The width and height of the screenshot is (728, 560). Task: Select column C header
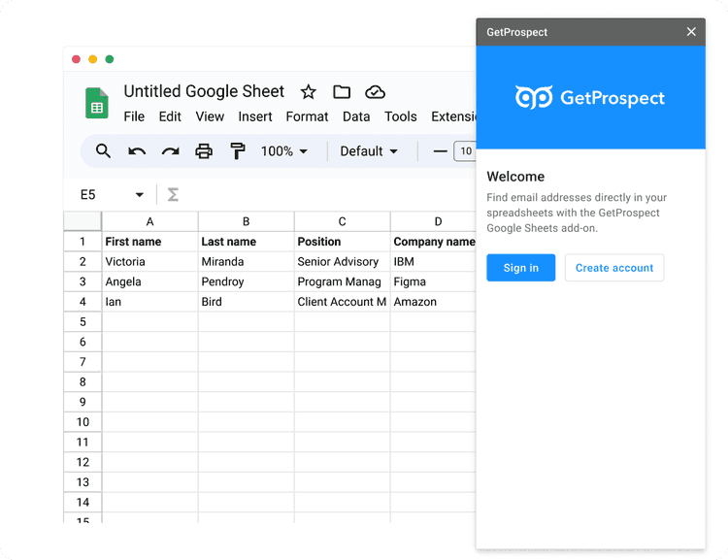343,221
